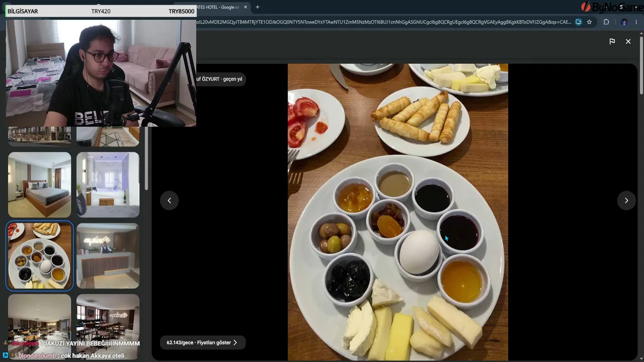This screenshot has height=362, width=644.
Task: Open the Chrome three-dot menu
Action: pos(636,22)
